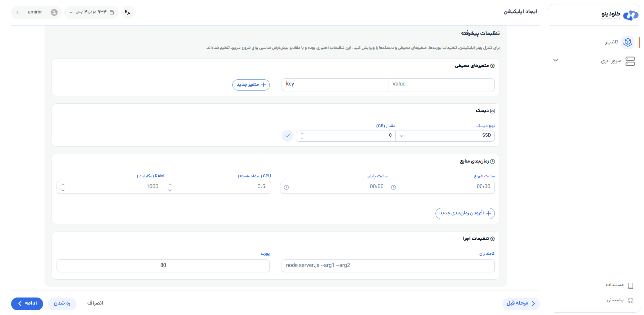
Task: Click the clock icon in ساعت شروع
Action: 393,187
